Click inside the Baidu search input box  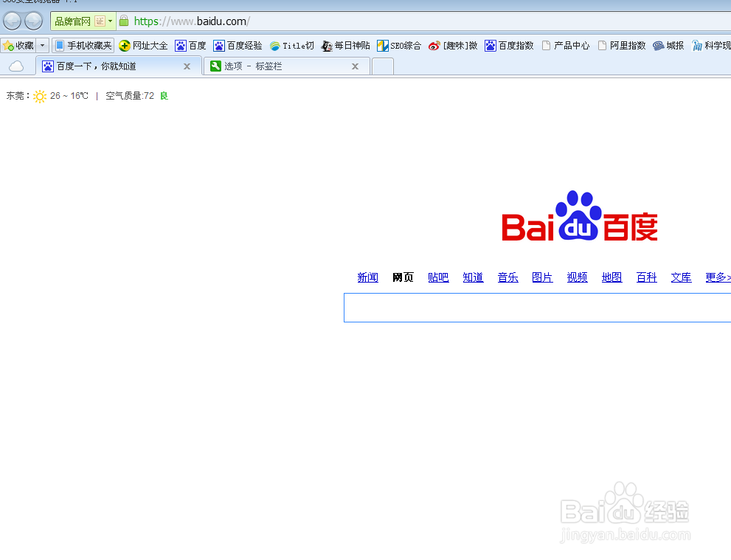(537, 308)
